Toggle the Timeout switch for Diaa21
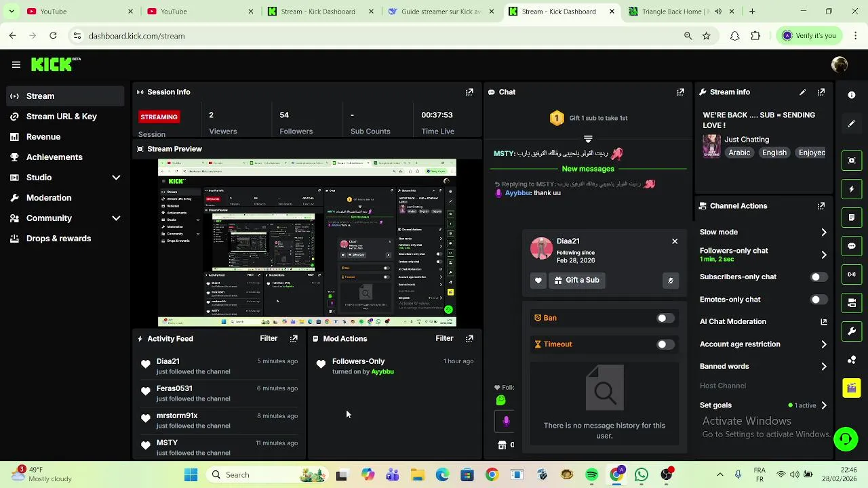The width and height of the screenshot is (868, 488). point(666,345)
